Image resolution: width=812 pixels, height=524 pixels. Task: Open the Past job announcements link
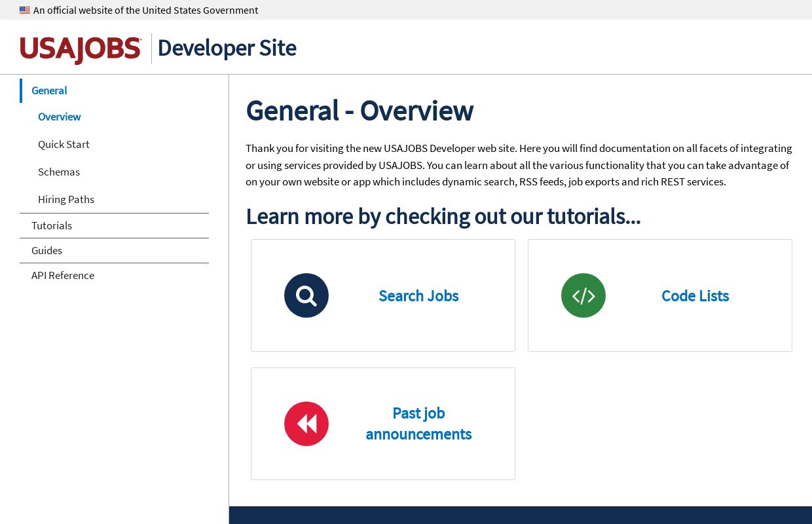(418, 424)
